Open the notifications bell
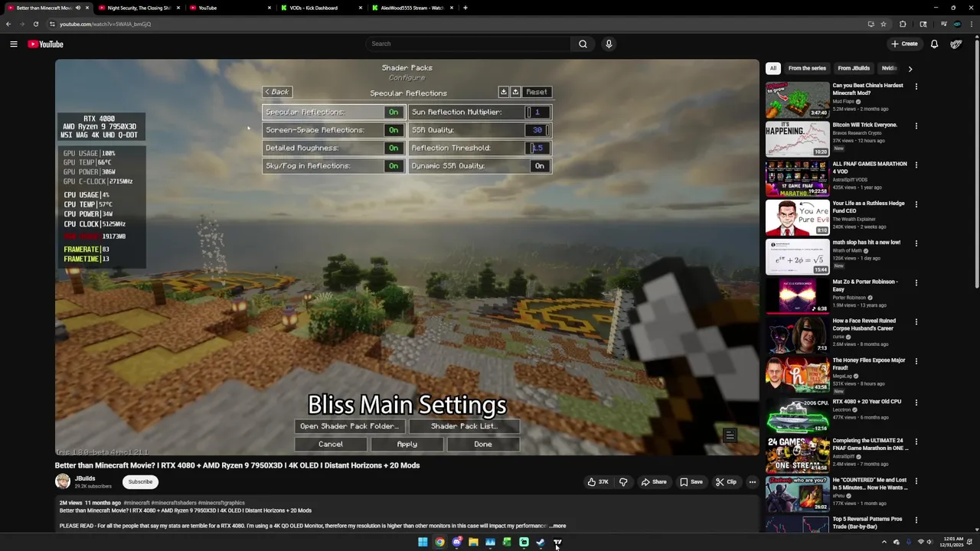 (934, 44)
